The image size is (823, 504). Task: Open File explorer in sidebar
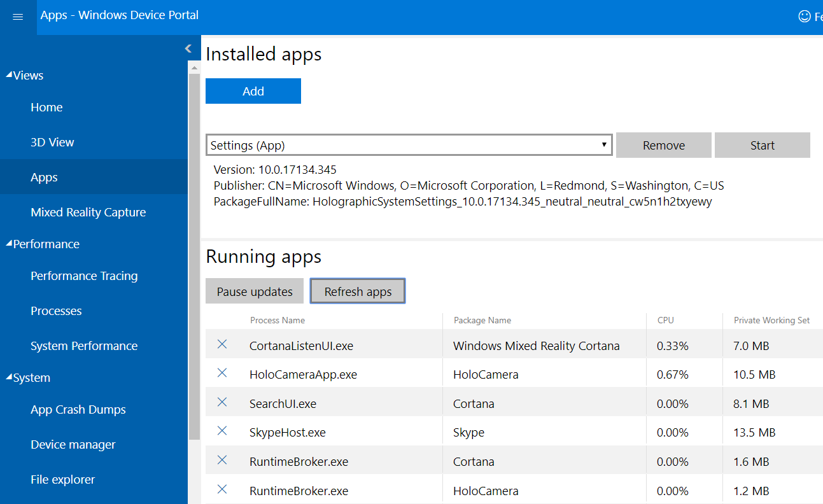[x=62, y=479]
